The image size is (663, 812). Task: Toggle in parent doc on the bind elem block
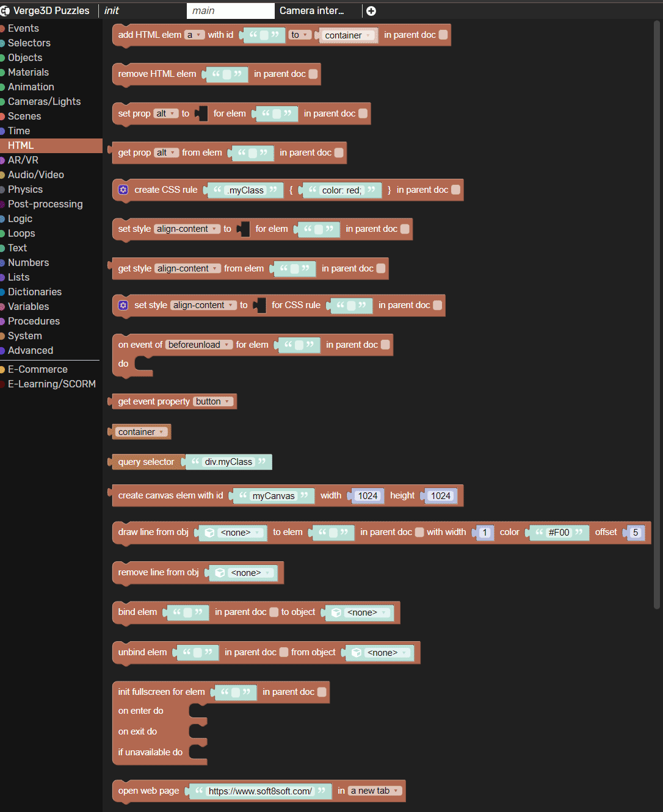point(274,612)
